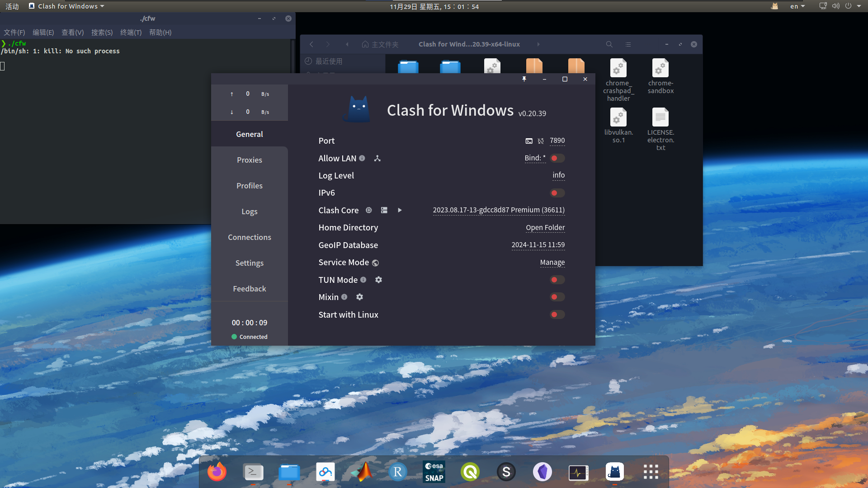
Task: Toggle IPv6 switch
Action: (x=557, y=193)
